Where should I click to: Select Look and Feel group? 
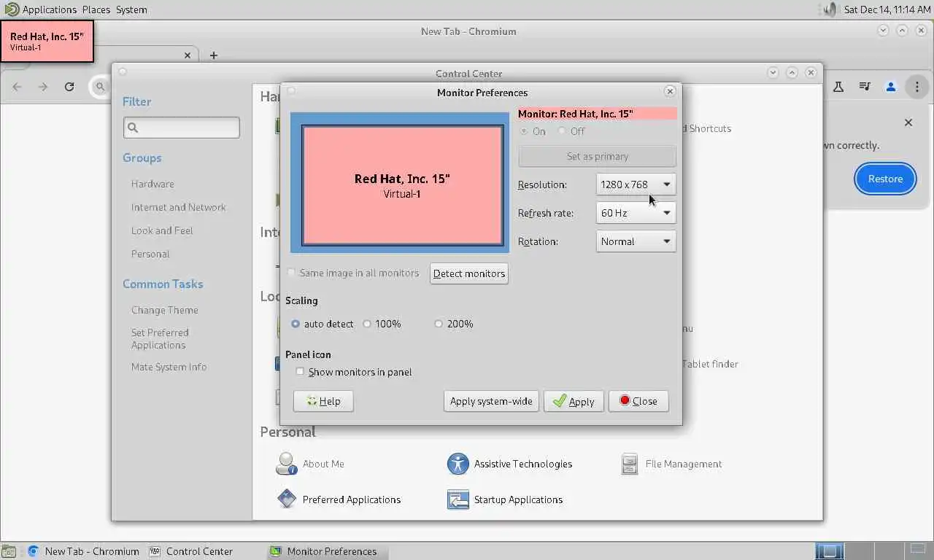(x=162, y=230)
